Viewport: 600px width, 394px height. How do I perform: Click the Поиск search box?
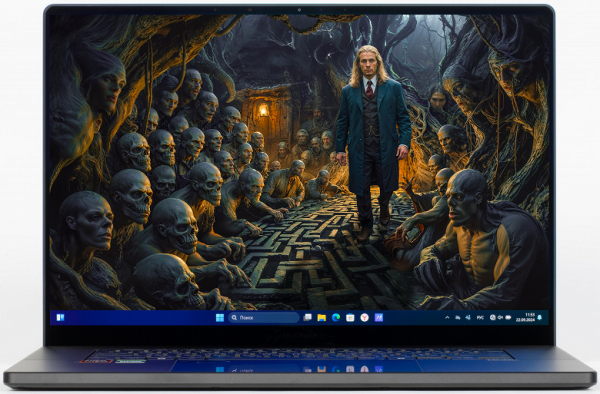[x=264, y=317]
